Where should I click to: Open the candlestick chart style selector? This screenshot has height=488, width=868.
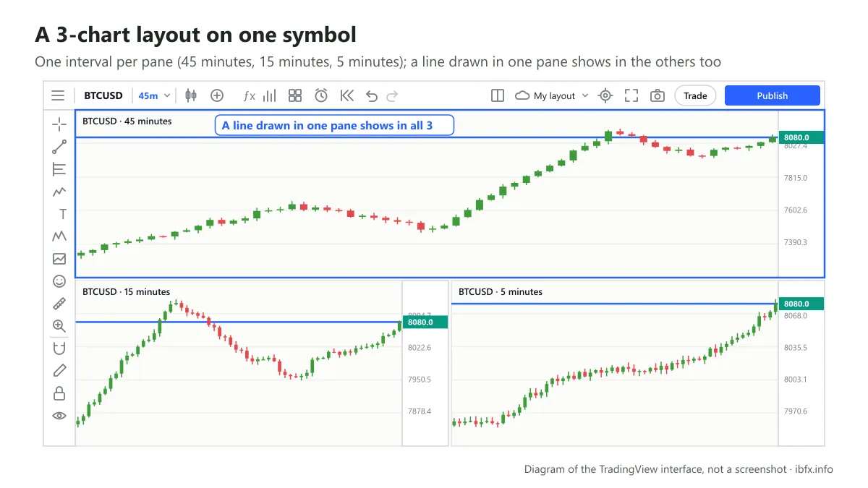tap(191, 95)
